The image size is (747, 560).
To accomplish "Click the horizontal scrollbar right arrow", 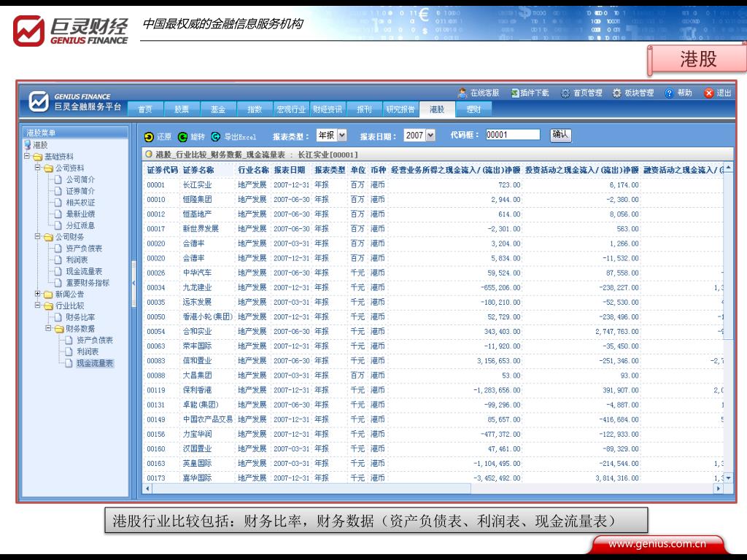I will click(718, 488).
